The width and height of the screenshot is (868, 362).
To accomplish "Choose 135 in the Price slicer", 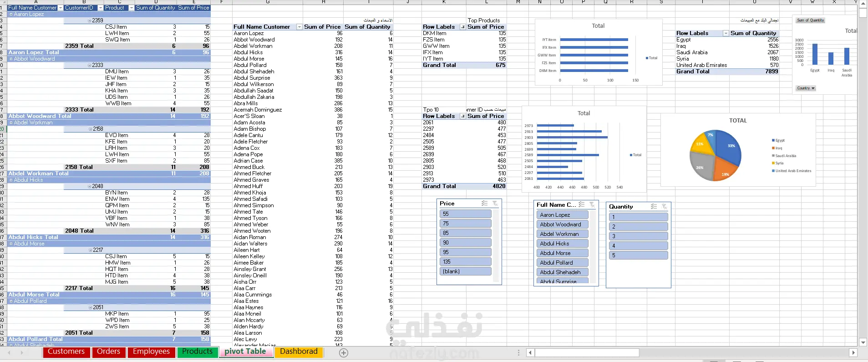I will (x=466, y=262).
